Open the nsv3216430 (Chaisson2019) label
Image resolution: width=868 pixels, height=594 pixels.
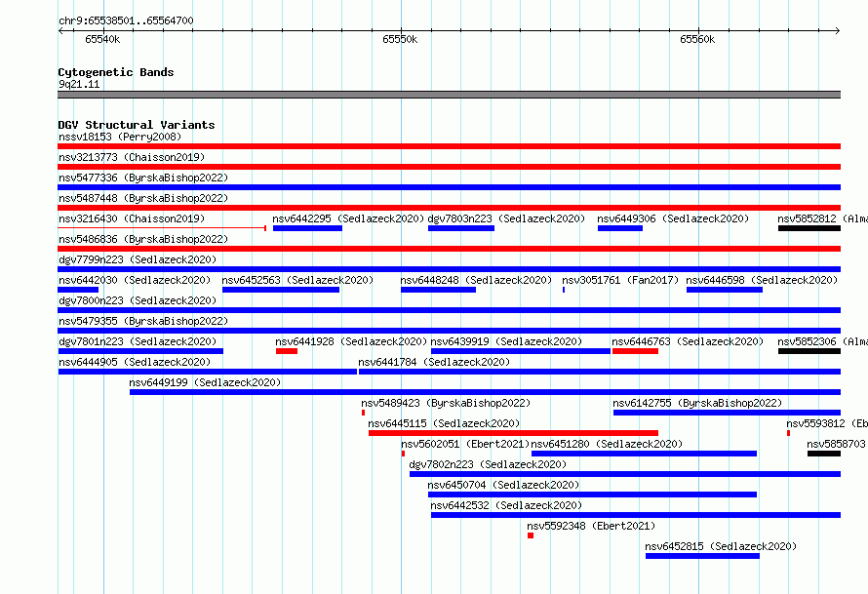pyautogui.click(x=132, y=218)
